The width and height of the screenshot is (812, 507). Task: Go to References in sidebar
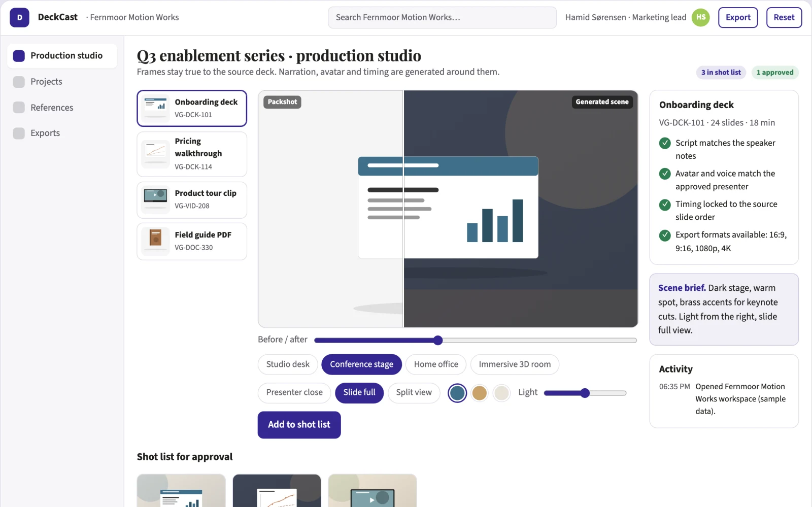coord(62,108)
